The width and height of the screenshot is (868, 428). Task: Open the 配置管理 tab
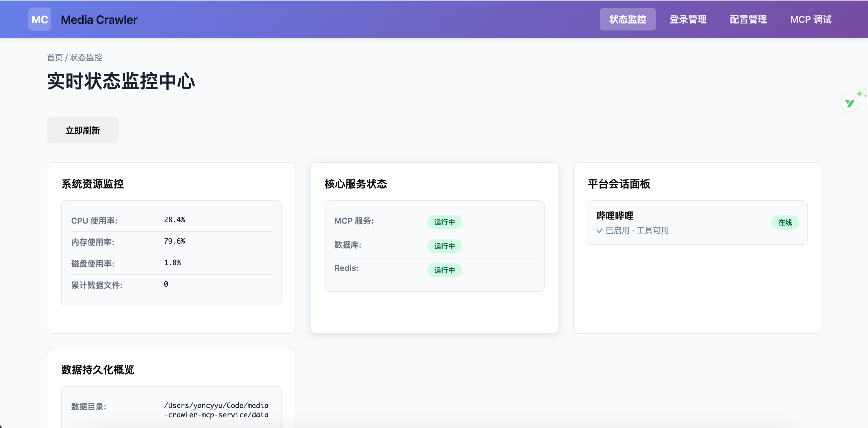(748, 19)
